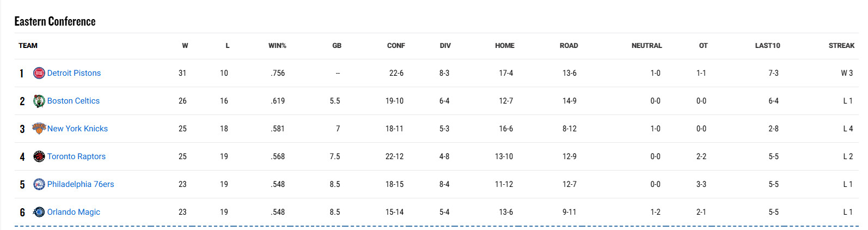Click the Boston Celtics team logo
This screenshot has height=230, width=868.
pos(39,101)
